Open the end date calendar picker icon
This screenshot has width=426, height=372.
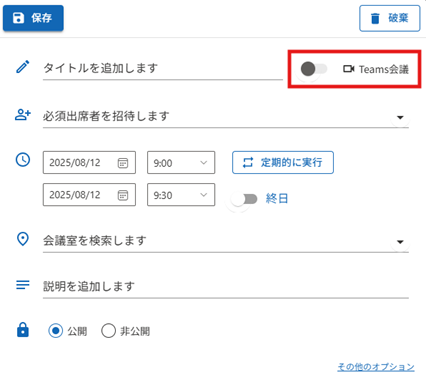pos(123,195)
